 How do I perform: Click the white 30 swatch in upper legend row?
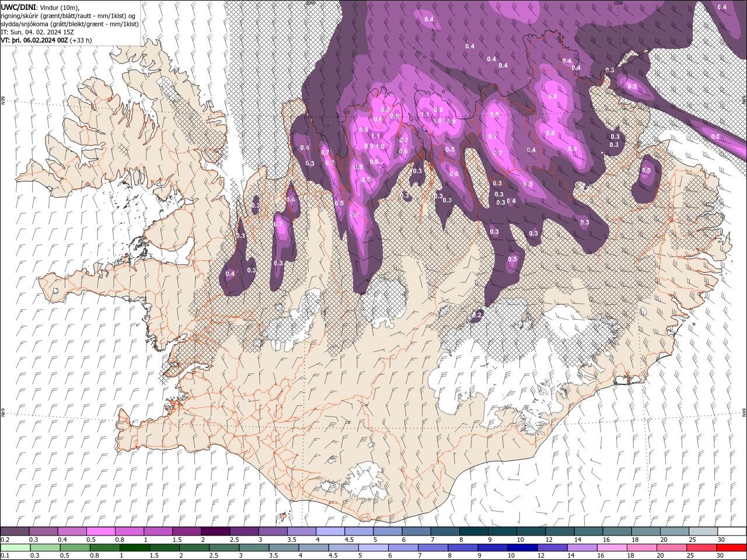pos(732,531)
